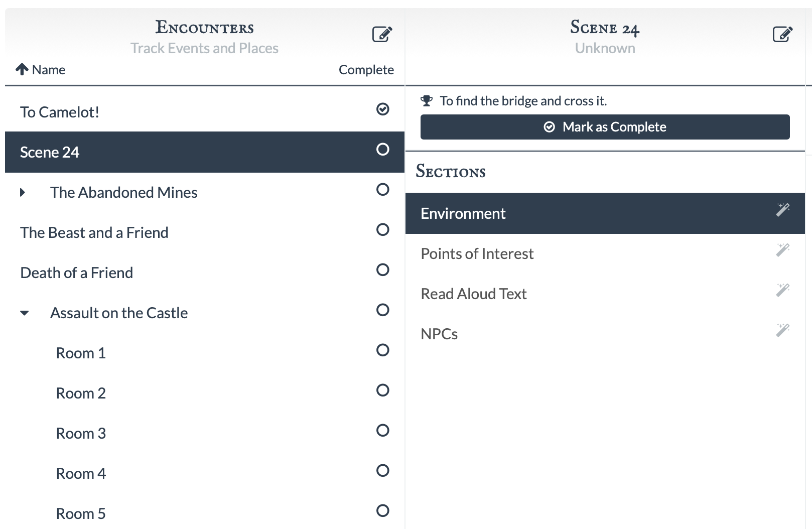The height and width of the screenshot is (529, 812).
Task: Open the Scene 24 edit icon
Action: click(782, 34)
